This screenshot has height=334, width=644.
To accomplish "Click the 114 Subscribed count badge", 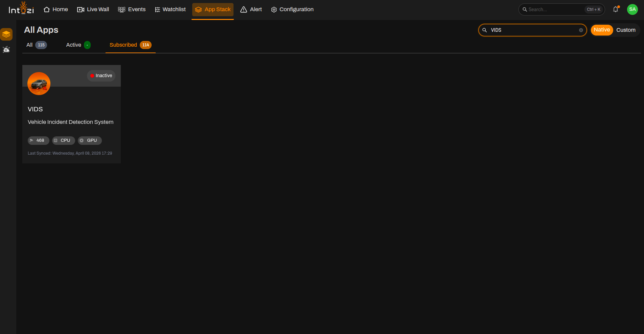I will (x=146, y=45).
